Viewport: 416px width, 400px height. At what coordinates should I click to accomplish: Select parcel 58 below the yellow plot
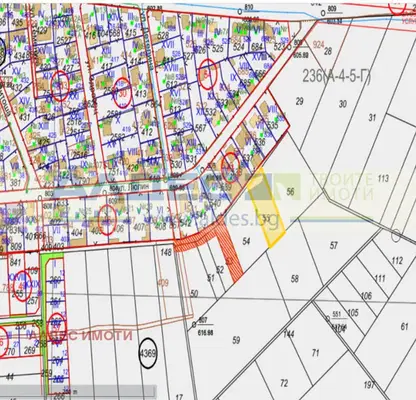pos(295,278)
